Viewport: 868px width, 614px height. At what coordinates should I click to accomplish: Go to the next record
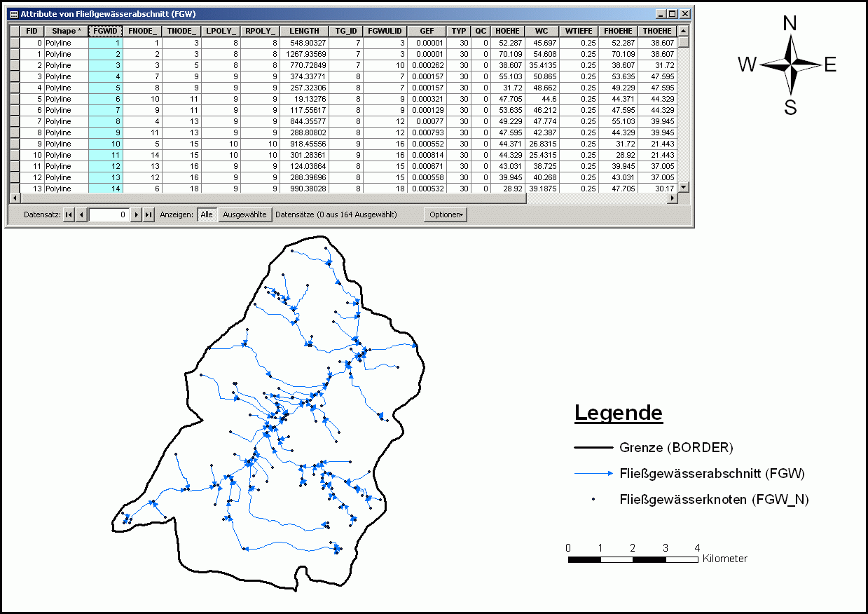pyautogui.click(x=137, y=215)
